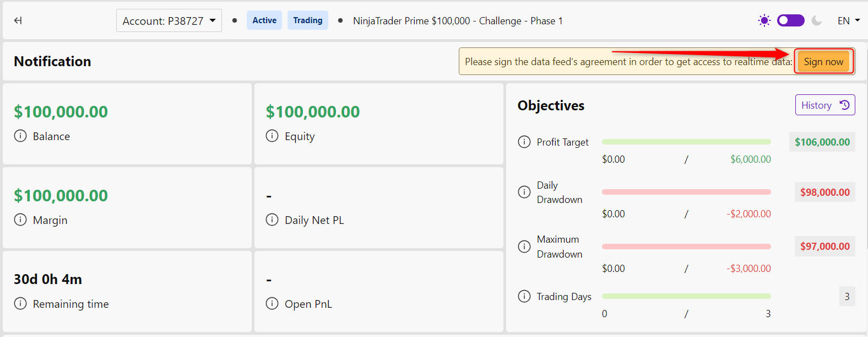This screenshot has height=337, width=868.
Task: Click the info icon beside Equity
Action: pyautogui.click(x=272, y=136)
